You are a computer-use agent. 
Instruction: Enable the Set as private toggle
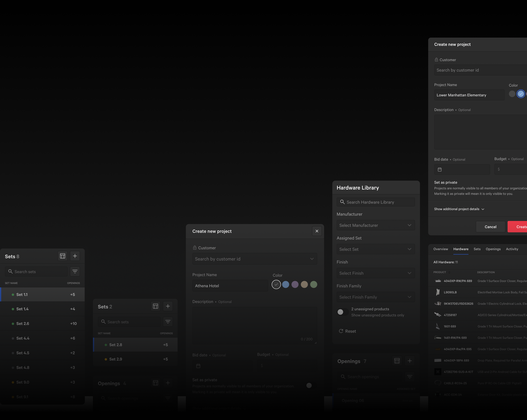pos(309,386)
